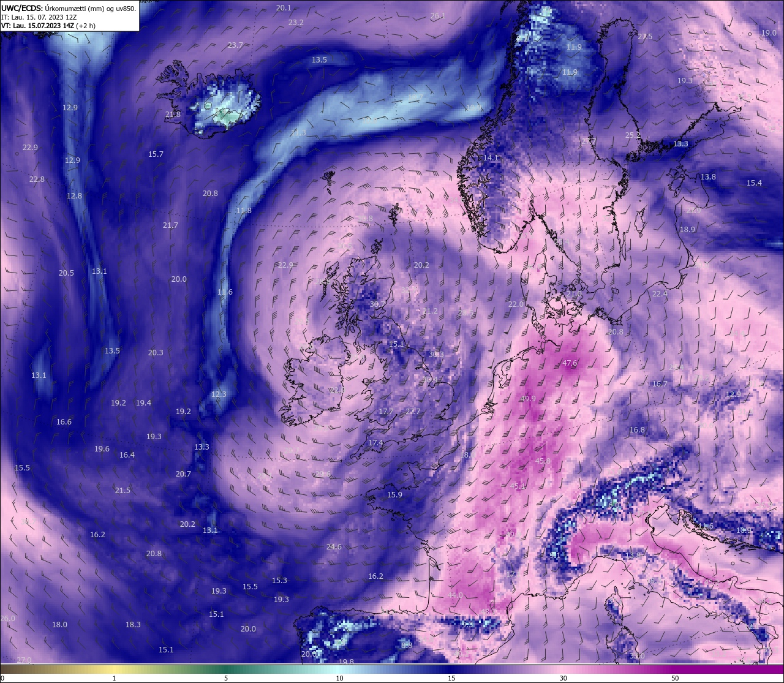Click the 21.5 value on the left
The image size is (784, 683).
[123, 490]
